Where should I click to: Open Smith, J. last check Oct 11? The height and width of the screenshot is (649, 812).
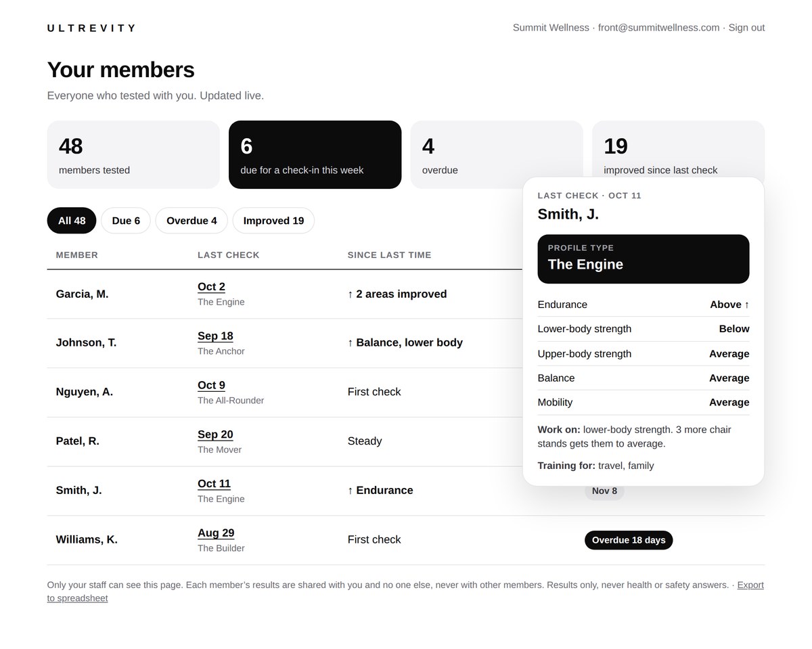[214, 484]
